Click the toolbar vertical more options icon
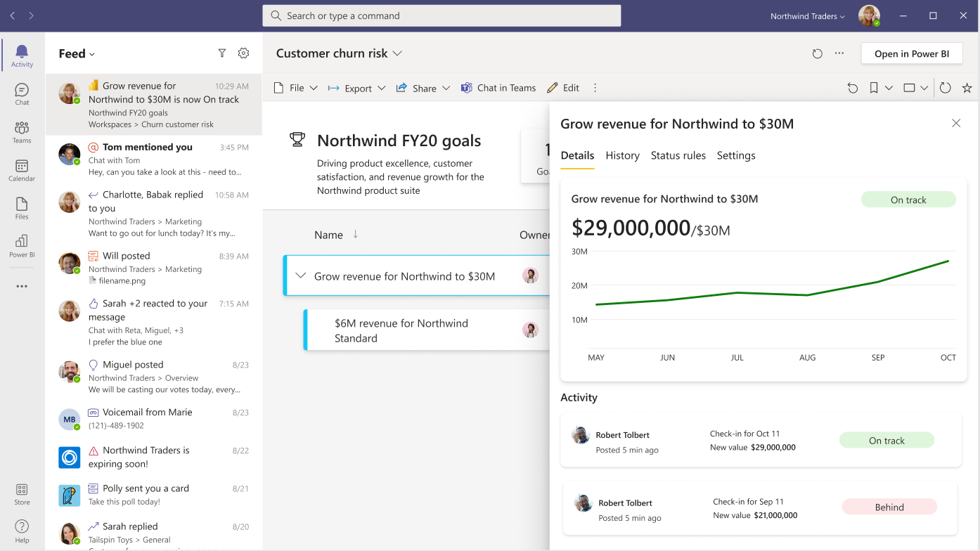The height and width of the screenshot is (551, 980). [x=595, y=88]
